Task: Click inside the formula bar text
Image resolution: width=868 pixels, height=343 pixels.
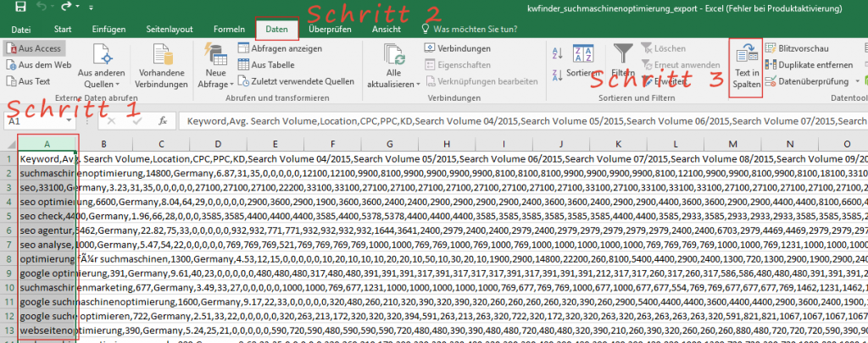Action: (523, 120)
